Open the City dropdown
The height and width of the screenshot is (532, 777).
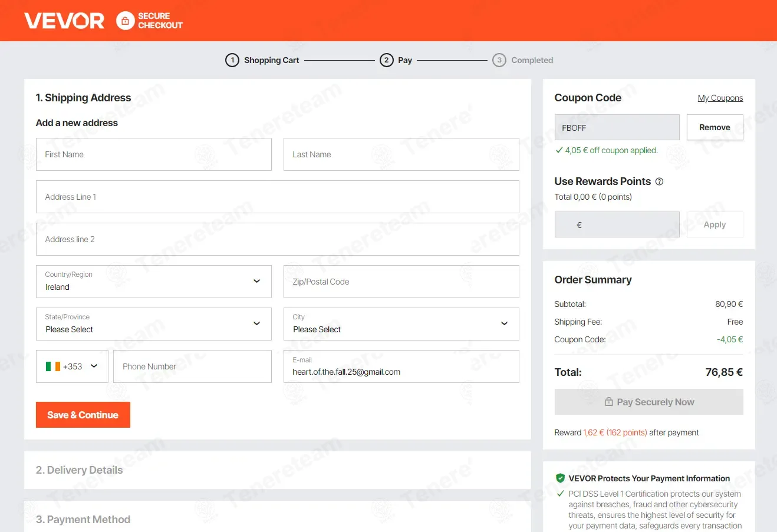pos(401,324)
